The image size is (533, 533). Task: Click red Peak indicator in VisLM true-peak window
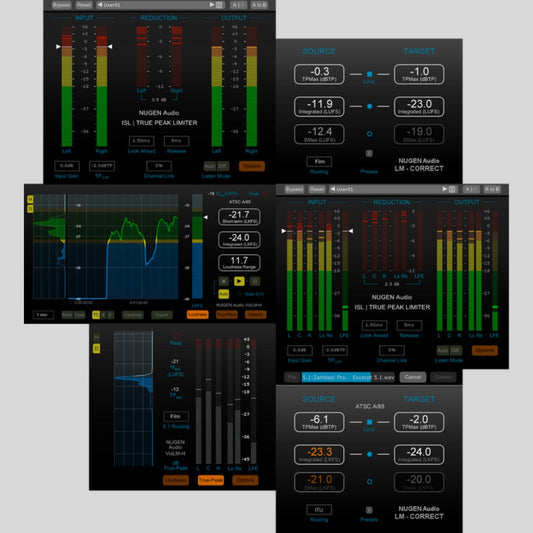pos(176,337)
